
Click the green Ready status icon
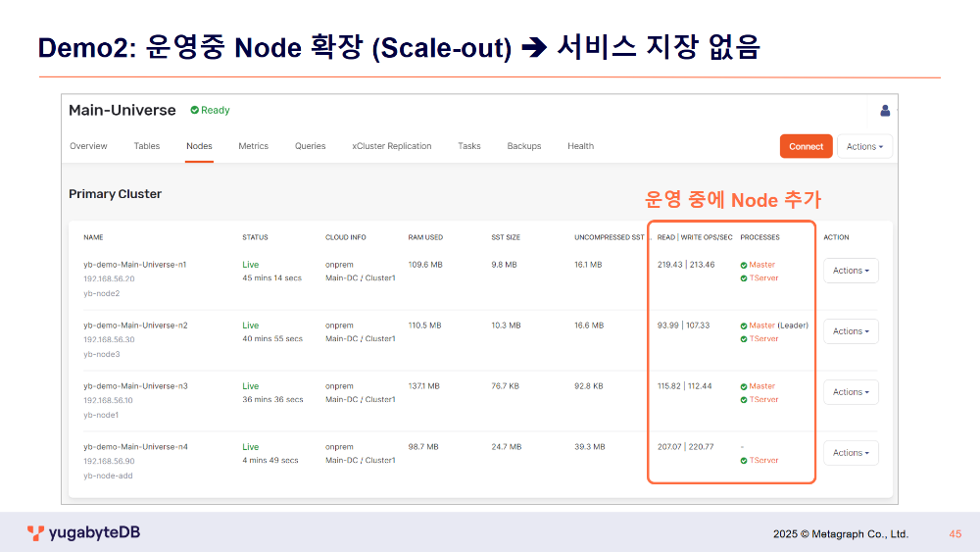point(195,111)
